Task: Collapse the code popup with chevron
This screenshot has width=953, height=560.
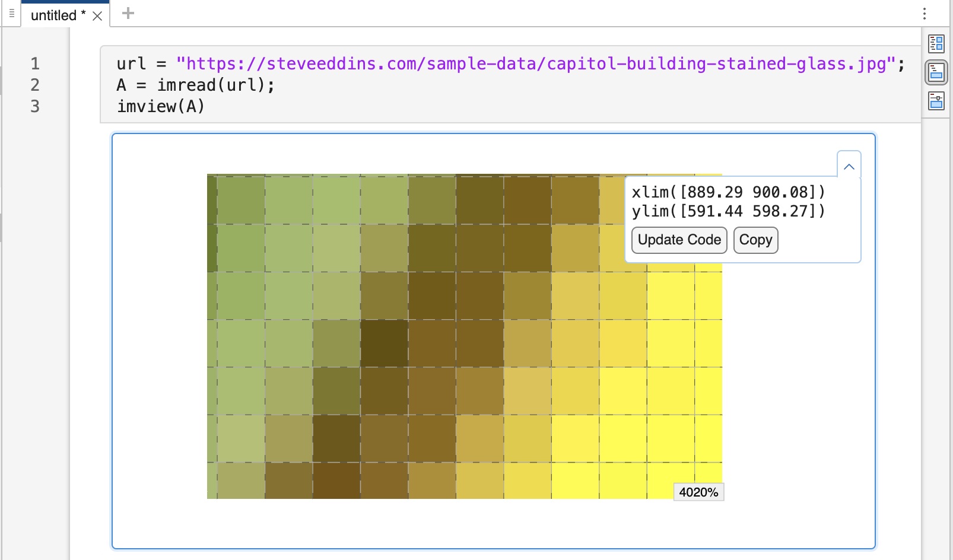Action: [x=849, y=167]
